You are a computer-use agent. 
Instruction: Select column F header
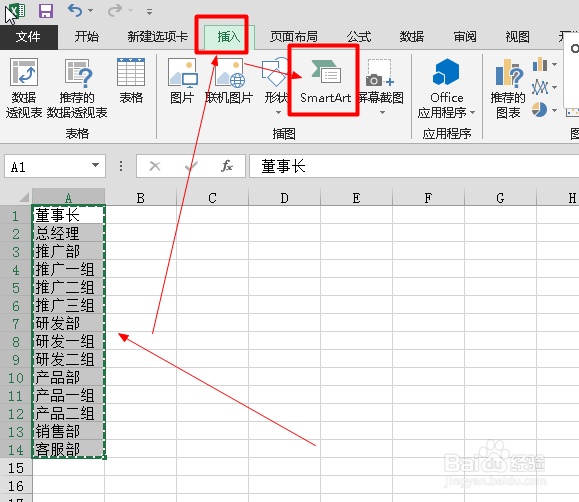[x=428, y=198]
